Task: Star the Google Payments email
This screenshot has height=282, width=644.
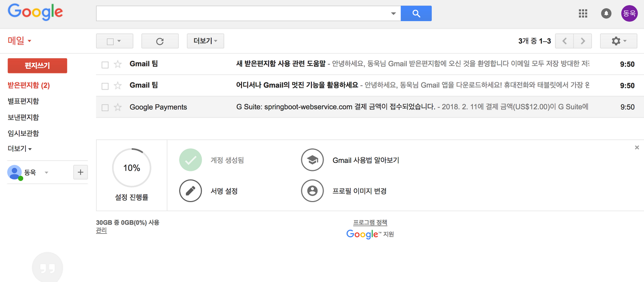Action: pyautogui.click(x=118, y=107)
